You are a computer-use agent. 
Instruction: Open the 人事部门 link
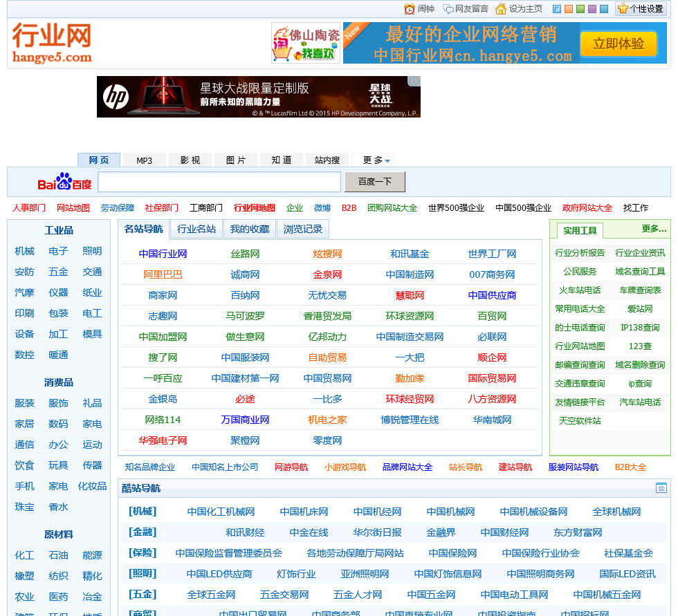coord(29,208)
